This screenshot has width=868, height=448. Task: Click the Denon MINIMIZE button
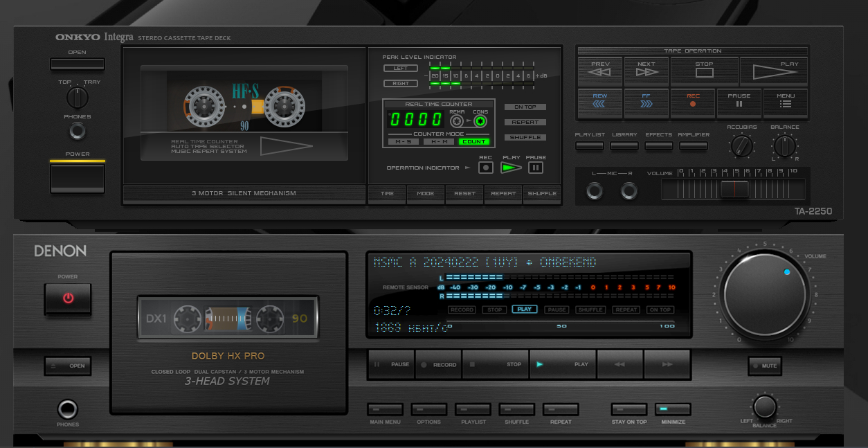click(673, 409)
